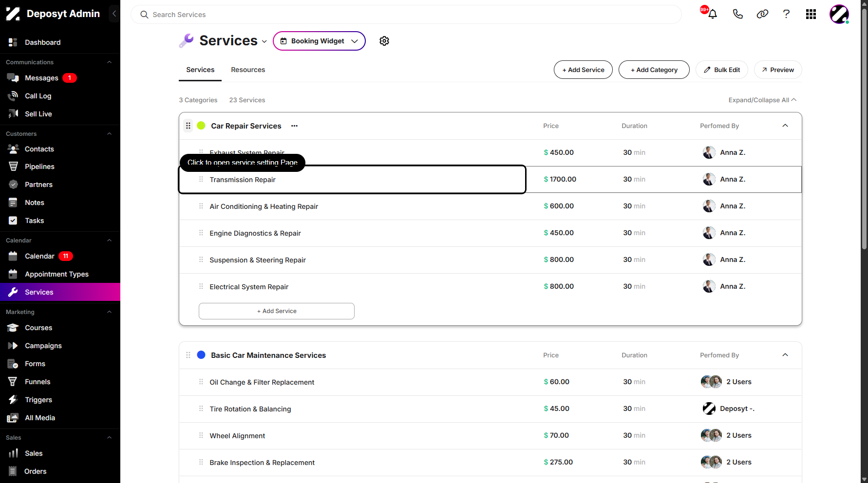The width and height of the screenshot is (868, 483).
Task: Open the Booking Widget dropdown
Action: point(319,41)
